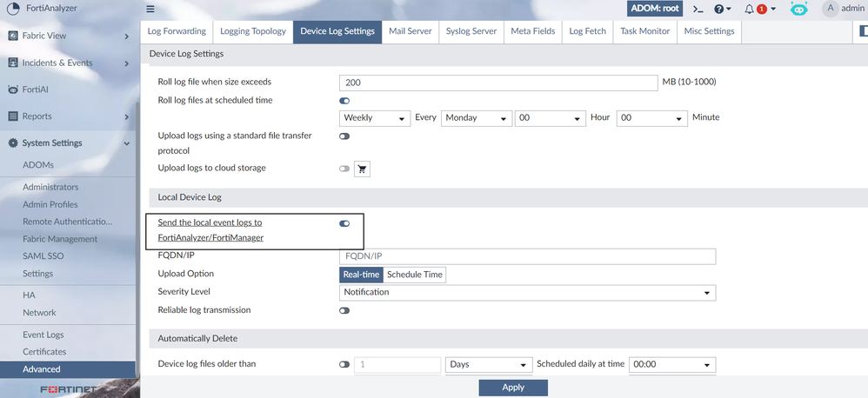Viewport: 868px width, 398px height.
Task: Click the FQDN/IP input field
Action: click(528, 256)
